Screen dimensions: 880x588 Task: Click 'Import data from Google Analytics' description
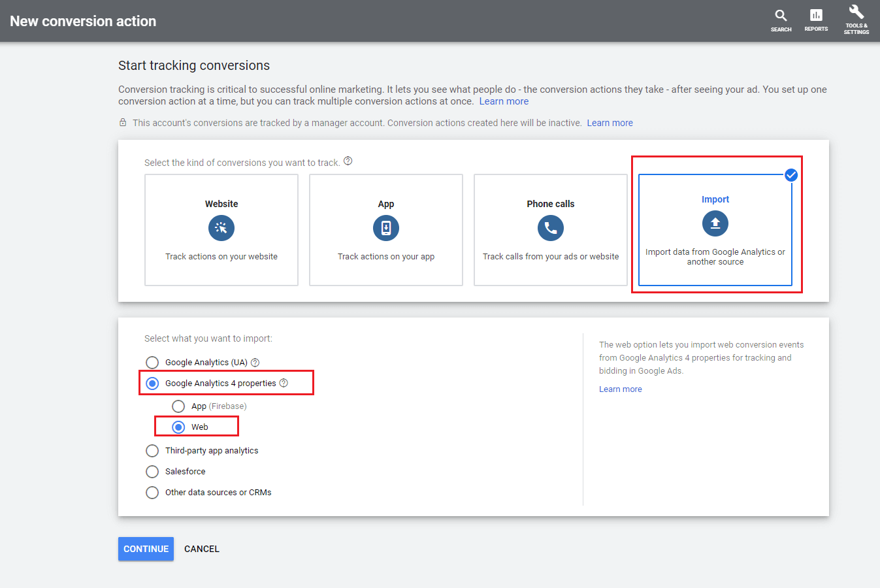pos(715,257)
